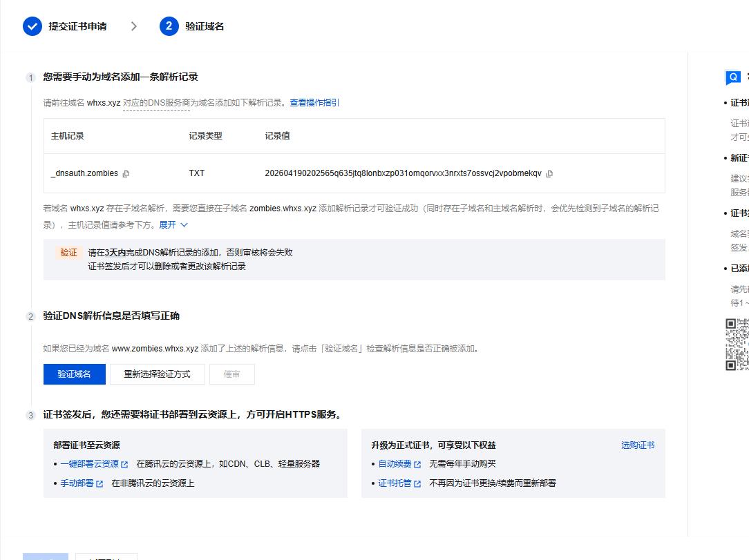
Task: Click 重新选择验证方式 button
Action: click(x=157, y=374)
